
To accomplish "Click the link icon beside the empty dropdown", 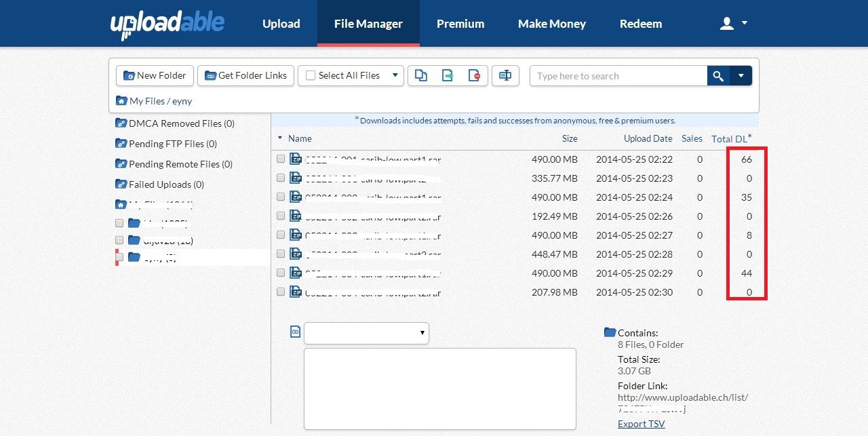I will (295, 332).
